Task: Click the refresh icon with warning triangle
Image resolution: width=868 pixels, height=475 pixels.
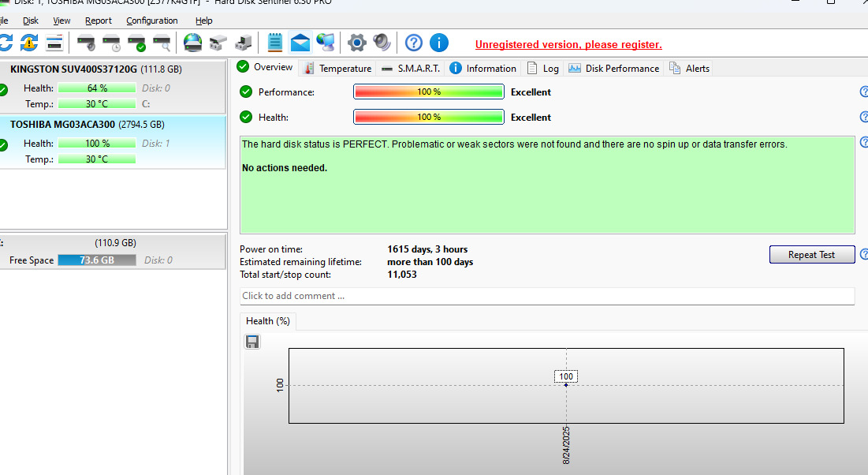Action: [x=29, y=43]
